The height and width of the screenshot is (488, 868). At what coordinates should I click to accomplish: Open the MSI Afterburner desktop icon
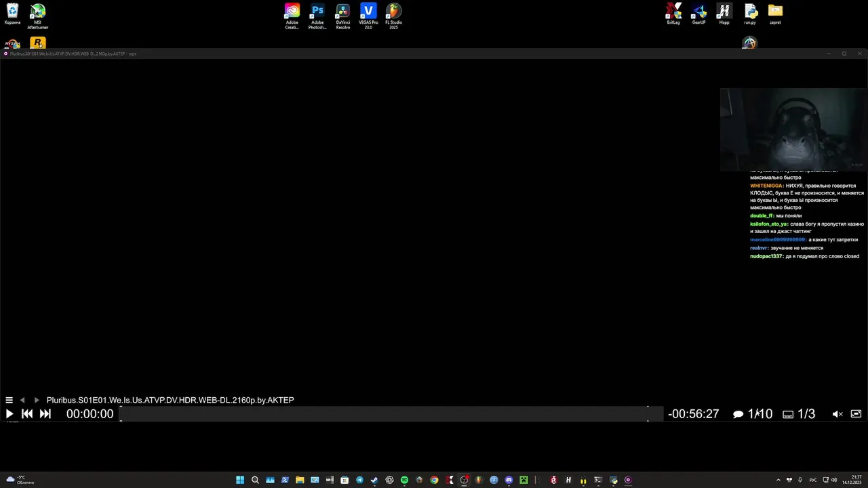point(38,16)
